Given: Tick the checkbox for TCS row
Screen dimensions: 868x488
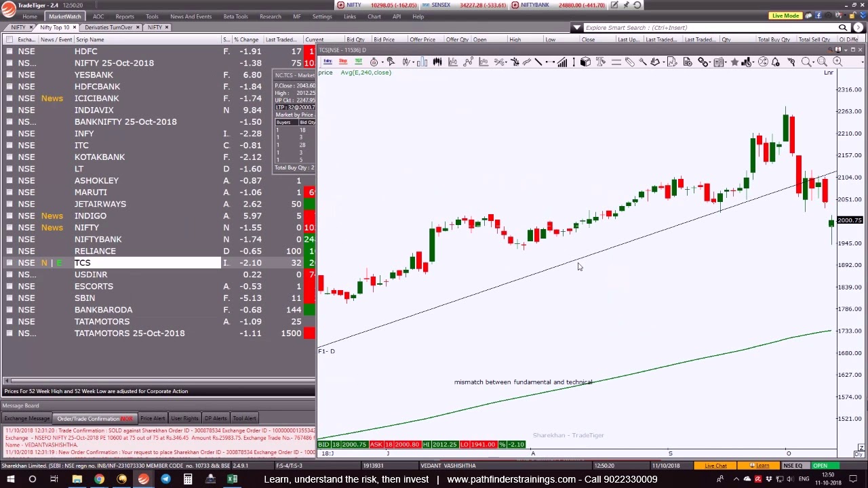Looking at the screenshot, I should tap(9, 262).
